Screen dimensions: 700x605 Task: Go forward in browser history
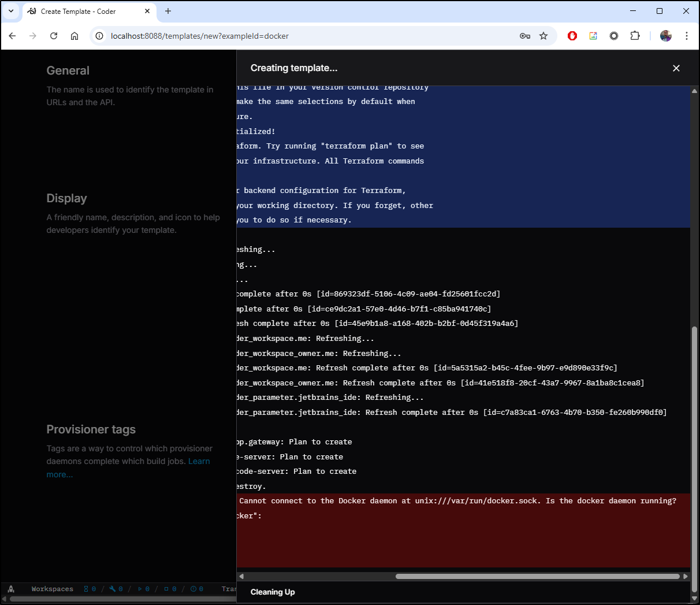click(x=33, y=36)
